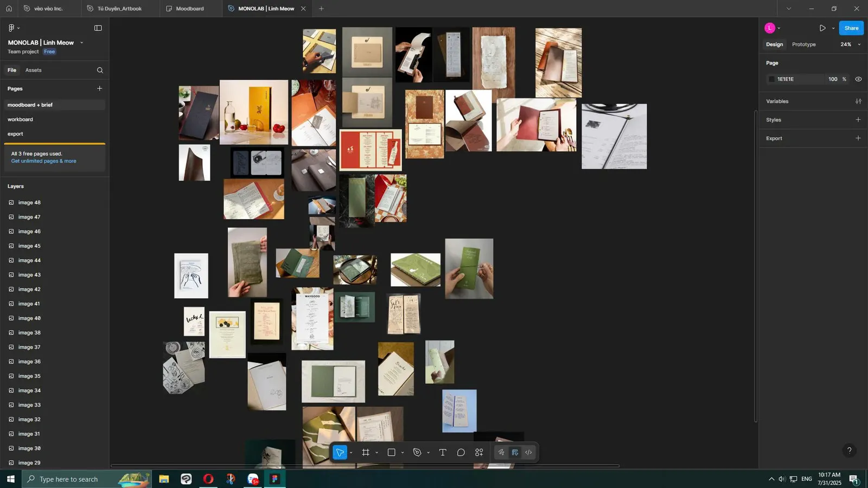Image resolution: width=868 pixels, height=488 pixels.
Task: Select the Pen tool
Action: 417,453
